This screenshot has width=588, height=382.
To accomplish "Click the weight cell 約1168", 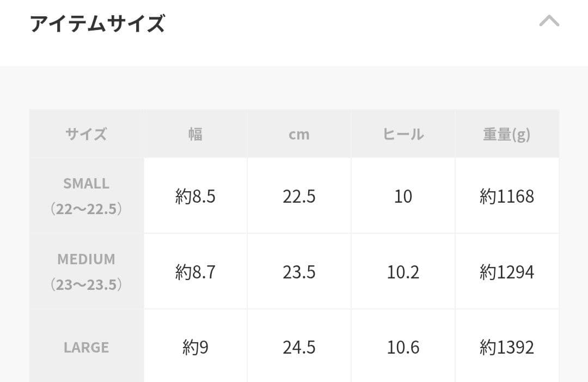I will (506, 196).
